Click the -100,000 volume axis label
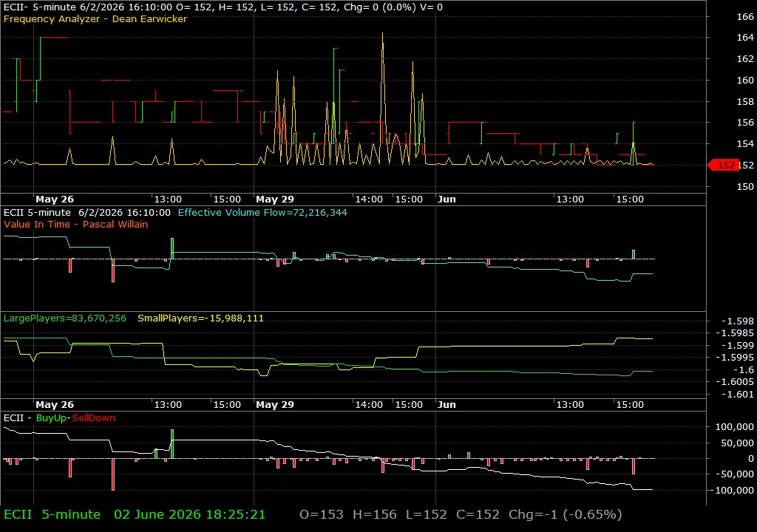Viewport: 757px width, 532px height. (731, 490)
